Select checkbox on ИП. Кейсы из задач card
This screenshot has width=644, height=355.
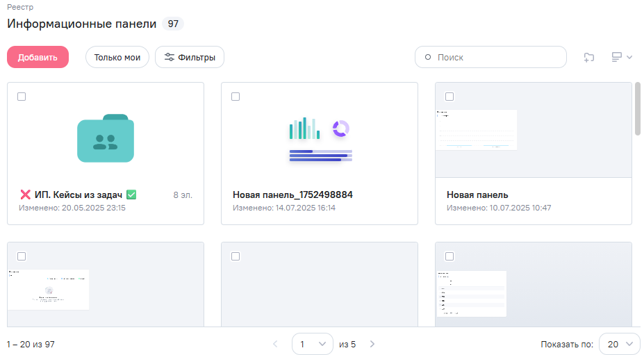(x=22, y=97)
